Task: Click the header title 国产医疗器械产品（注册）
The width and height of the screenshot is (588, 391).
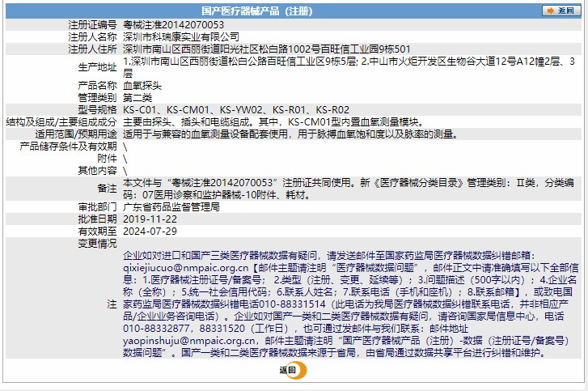Action: 257,11
